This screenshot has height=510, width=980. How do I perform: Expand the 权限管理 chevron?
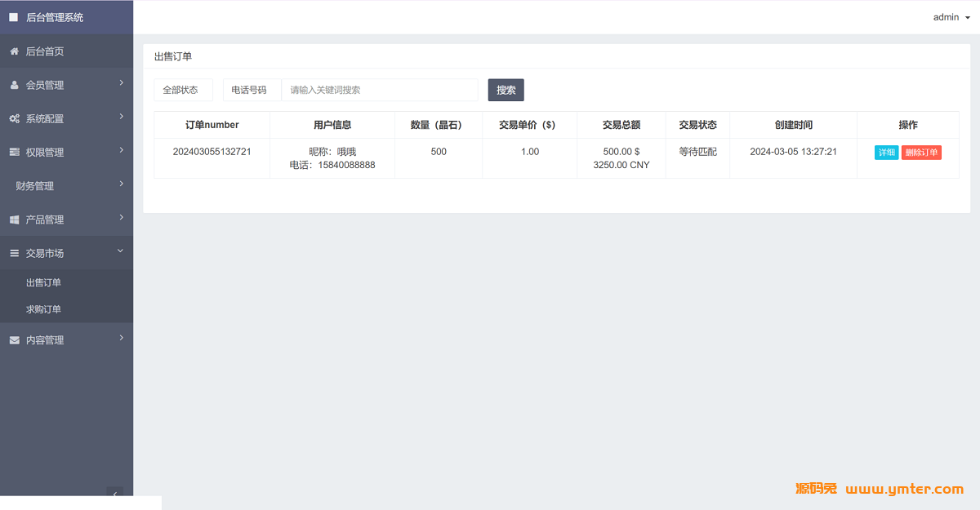[121, 149]
